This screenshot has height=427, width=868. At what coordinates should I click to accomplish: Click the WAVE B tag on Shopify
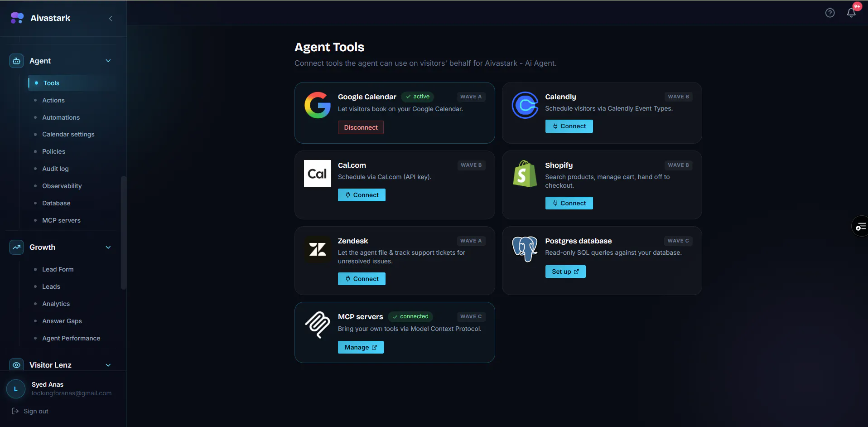[x=678, y=165]
